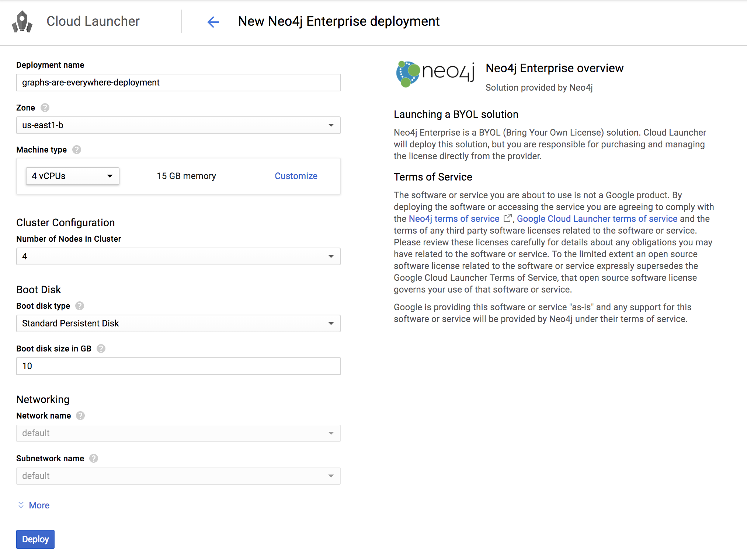Open the Network name dropdown

coord(178,433)
